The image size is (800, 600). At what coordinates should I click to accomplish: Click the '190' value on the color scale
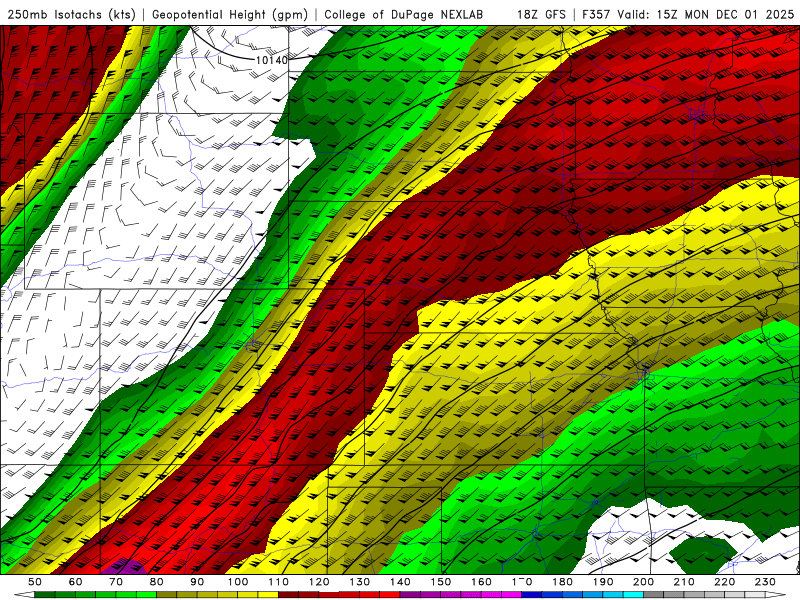click(603, 582)
